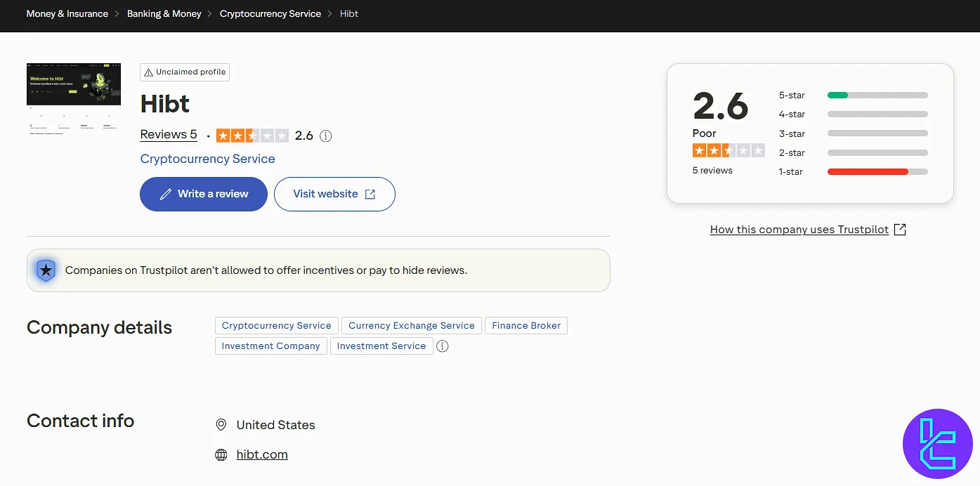Filter reviews by the 2-star bar
Viewport: 980px width, 486px height.
point(877,153)
